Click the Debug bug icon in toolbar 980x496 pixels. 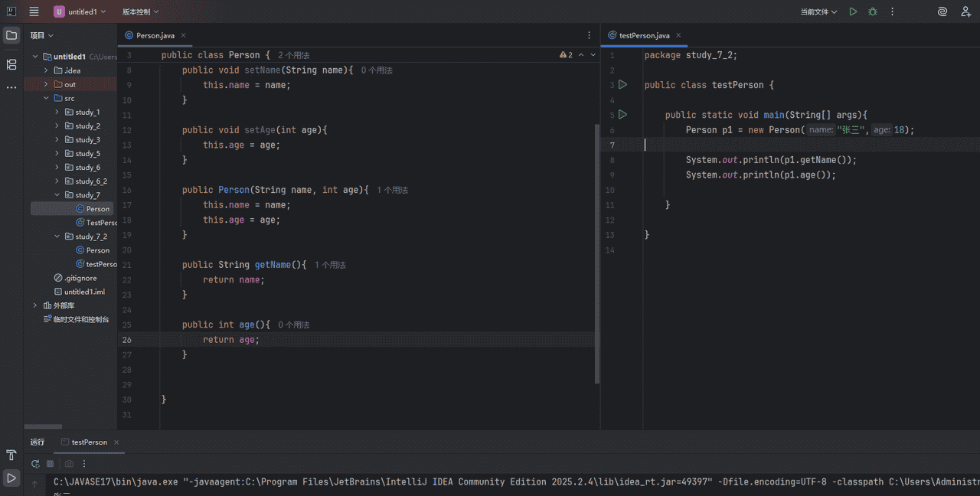pos(873,11)
